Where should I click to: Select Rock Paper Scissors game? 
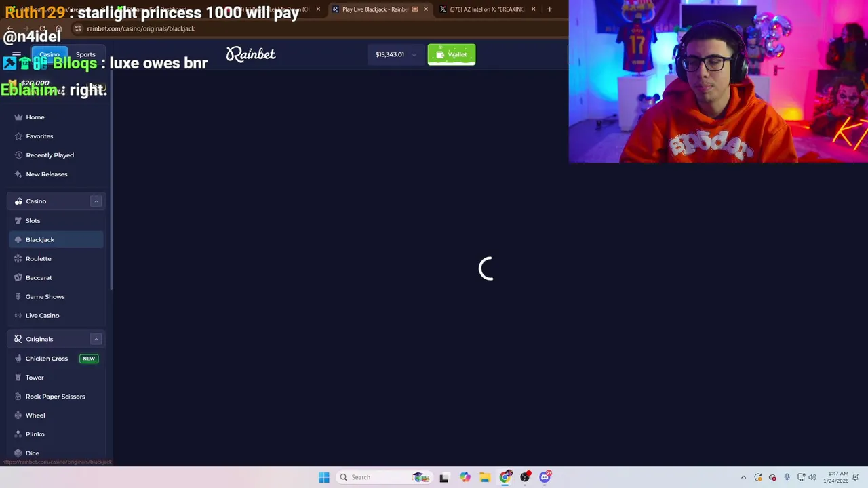(x=55, y=396)
